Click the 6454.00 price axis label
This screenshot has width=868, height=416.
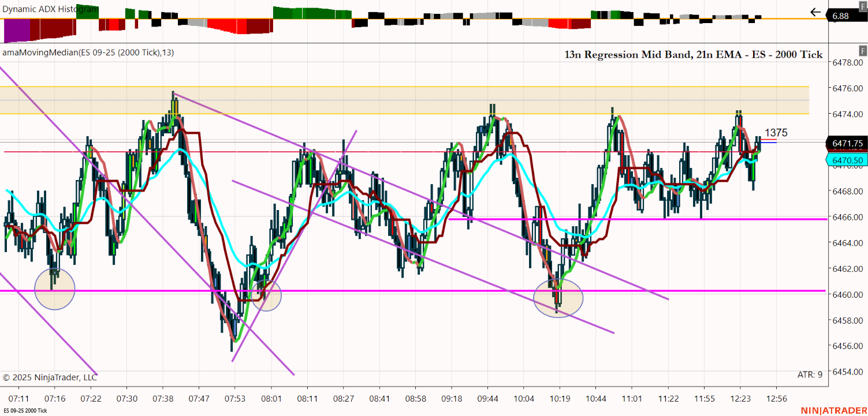847,372
